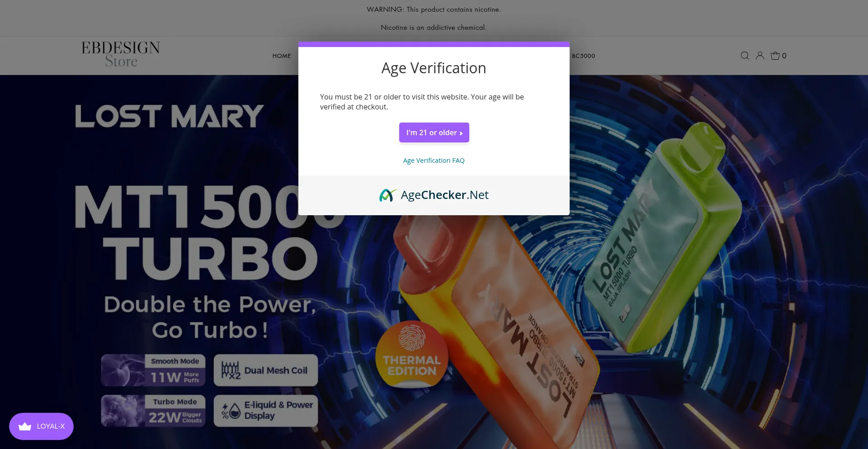Click the crown icon on LOYAL-X
The height and width of the screenshot is (449, 868).
coord(25,426)
